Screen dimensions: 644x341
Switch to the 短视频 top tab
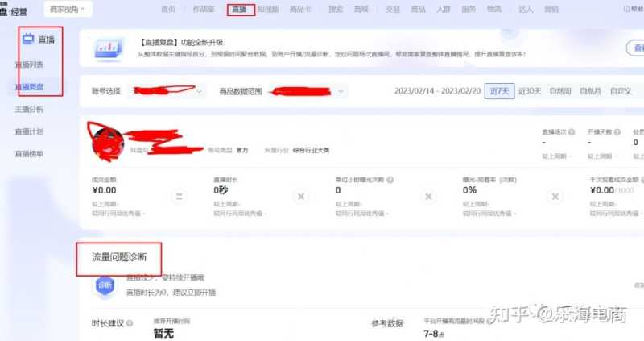(x=268, y=10)
